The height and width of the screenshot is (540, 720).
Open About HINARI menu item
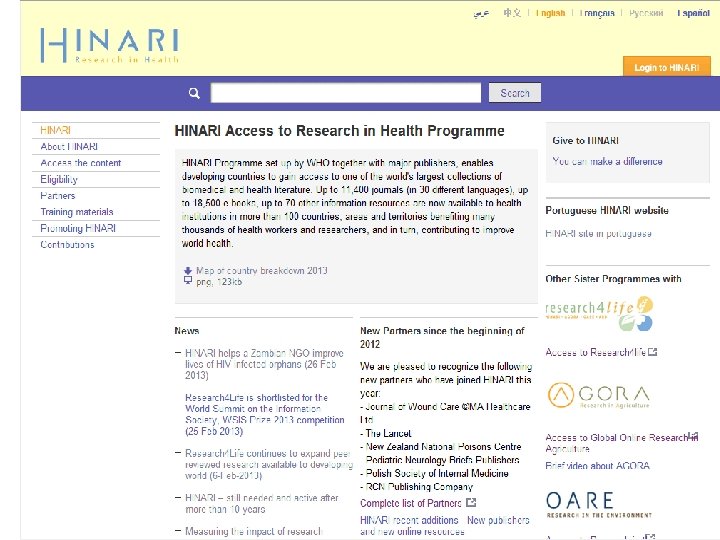point(69,146)
